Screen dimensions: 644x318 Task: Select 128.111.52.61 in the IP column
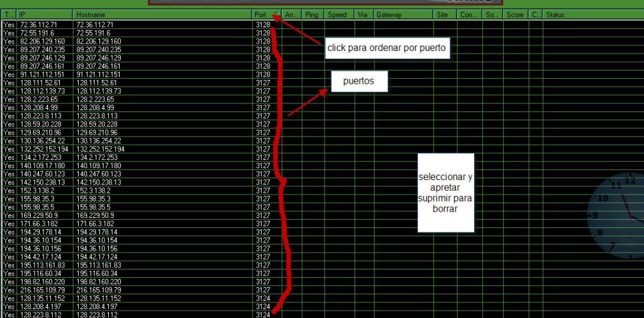pyautogui.click(x=40, y=82)
